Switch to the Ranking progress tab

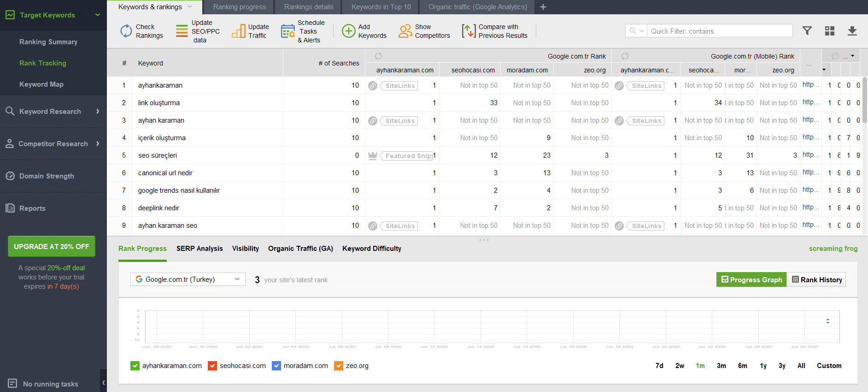pyautogui.click(x=240, y=7)
